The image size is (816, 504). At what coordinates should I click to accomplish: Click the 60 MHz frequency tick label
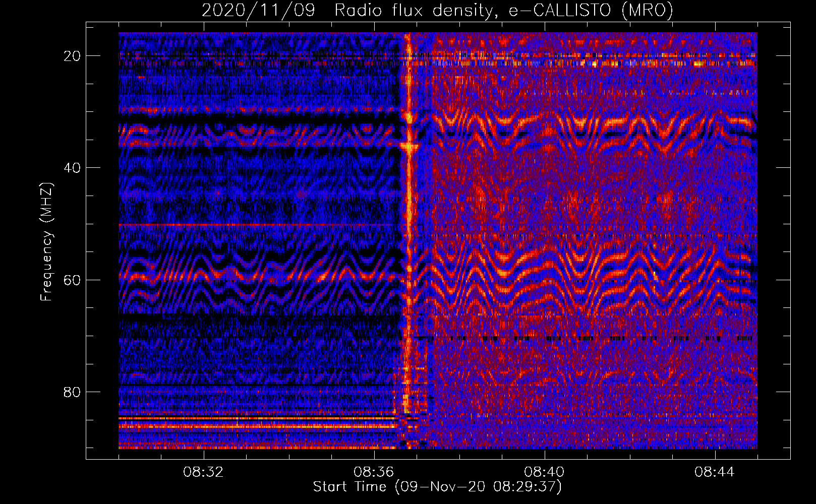click(72, 280)
